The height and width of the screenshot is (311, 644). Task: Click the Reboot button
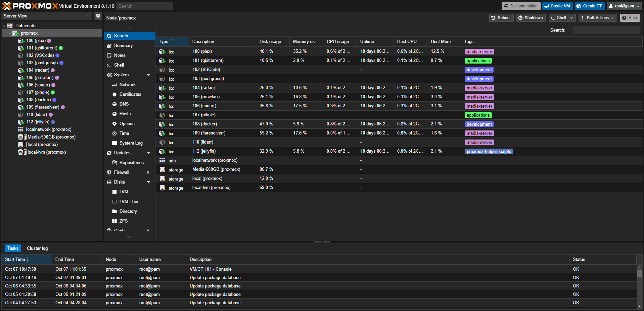[501, 18]
